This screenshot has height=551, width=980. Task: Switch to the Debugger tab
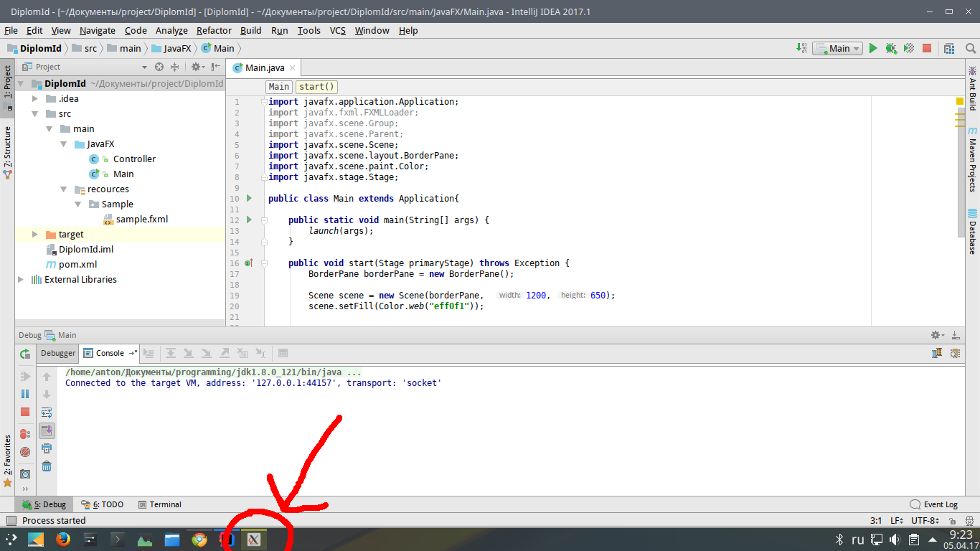58,353
